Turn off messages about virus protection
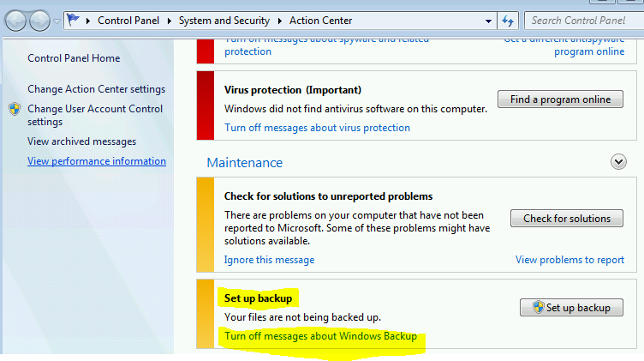The image size is (644, 361). pos(317,128)
